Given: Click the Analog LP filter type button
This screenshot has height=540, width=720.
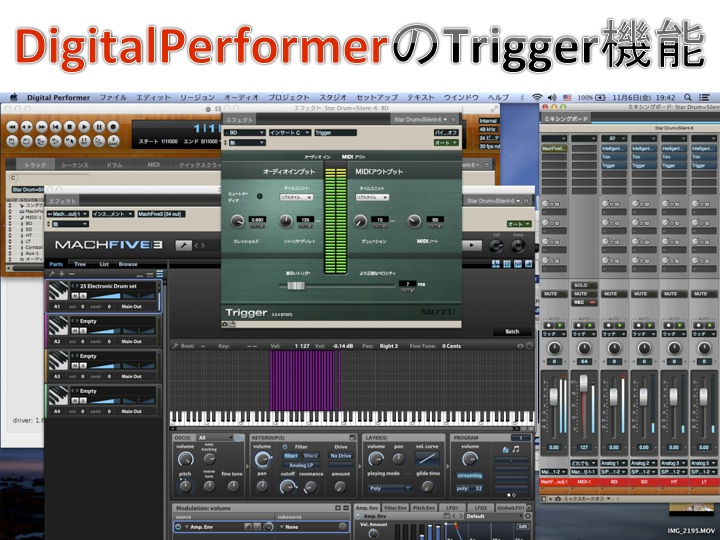Looking at the screenshot, I should point(301,465).
